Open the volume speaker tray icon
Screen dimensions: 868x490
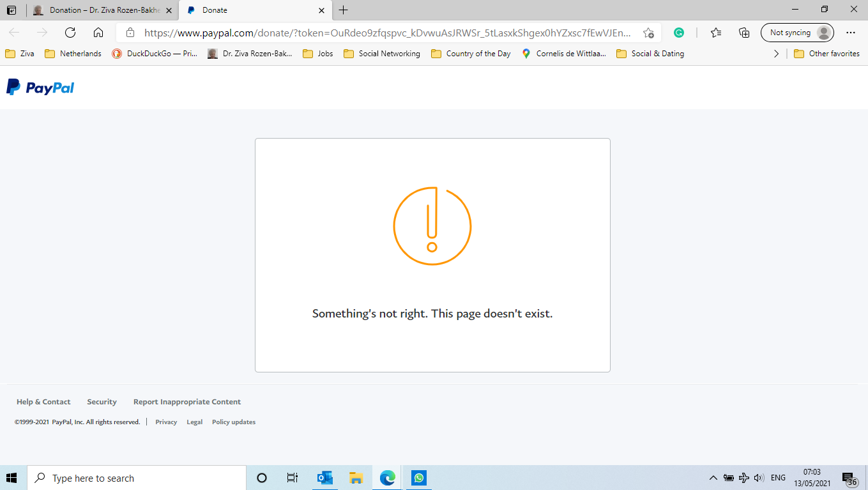[759, 478]
